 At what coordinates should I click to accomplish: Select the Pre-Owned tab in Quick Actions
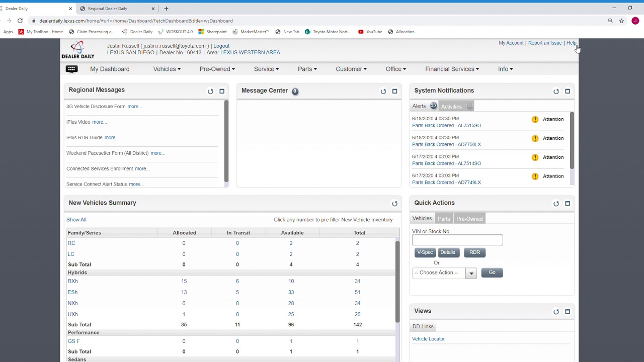coord(469,219)
